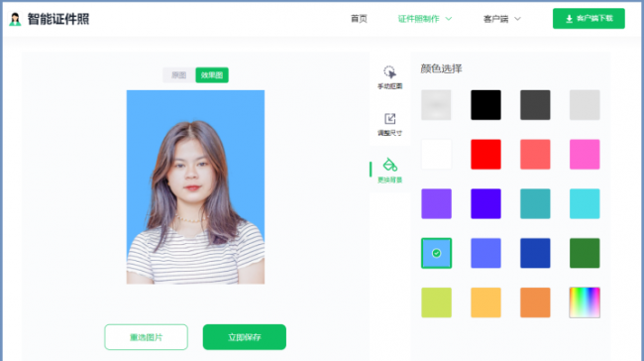Choose the periwinkle blue background color
The height and width of the screenshot is (361, 644).
[x=485, y=253]
